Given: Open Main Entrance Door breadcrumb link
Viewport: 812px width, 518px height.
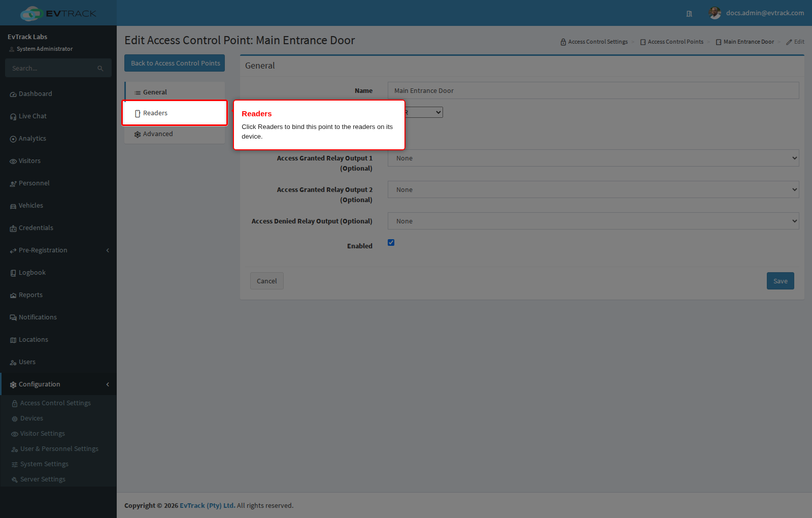Looking at the screenshot, I should point(745,42).
